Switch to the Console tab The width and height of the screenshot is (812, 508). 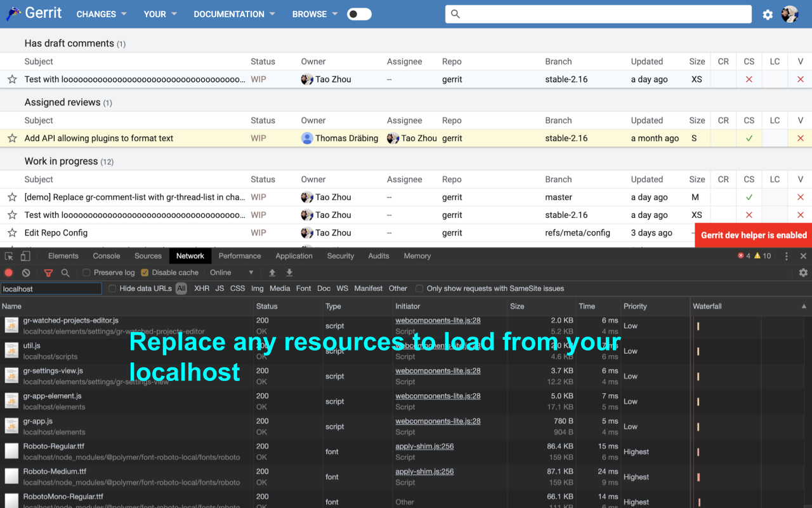click(107, 256)
